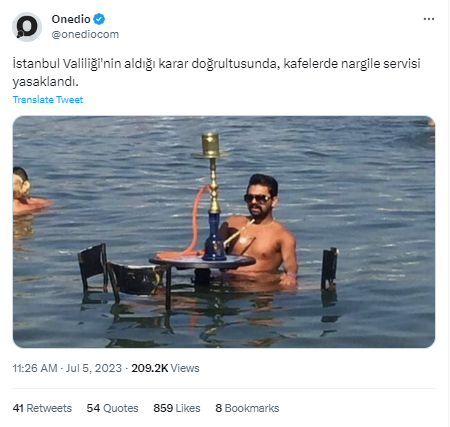Open the 8 Bookmarks count

click(247, 408)
